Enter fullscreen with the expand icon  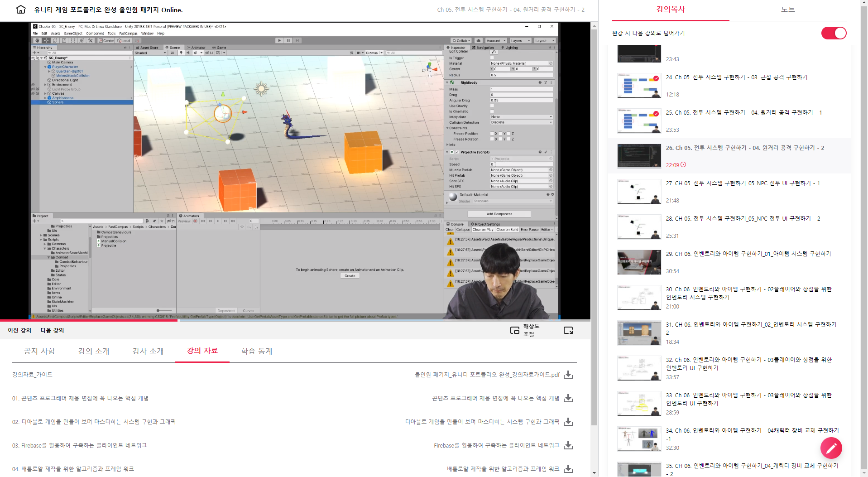(568, 330)
